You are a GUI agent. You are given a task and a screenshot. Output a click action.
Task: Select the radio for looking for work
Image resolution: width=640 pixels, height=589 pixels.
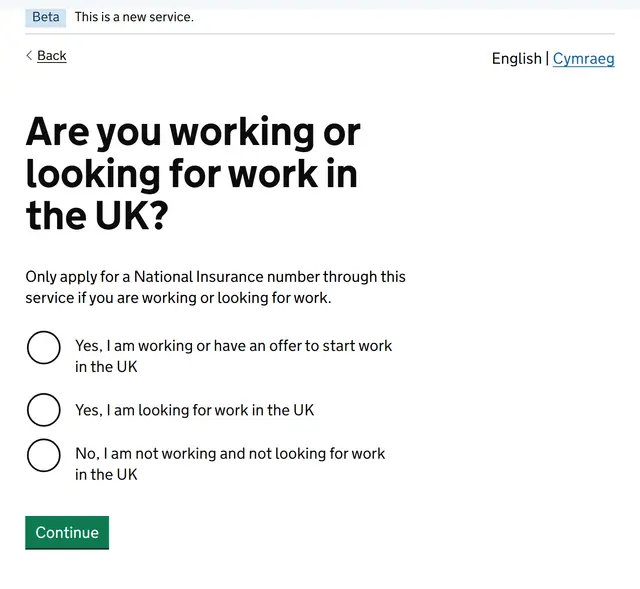[x=44, y=409]
